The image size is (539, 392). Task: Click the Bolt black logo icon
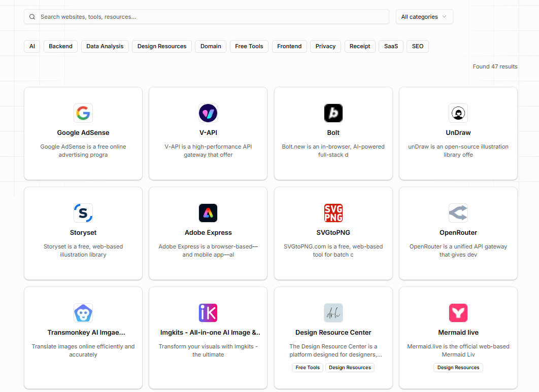333,113
